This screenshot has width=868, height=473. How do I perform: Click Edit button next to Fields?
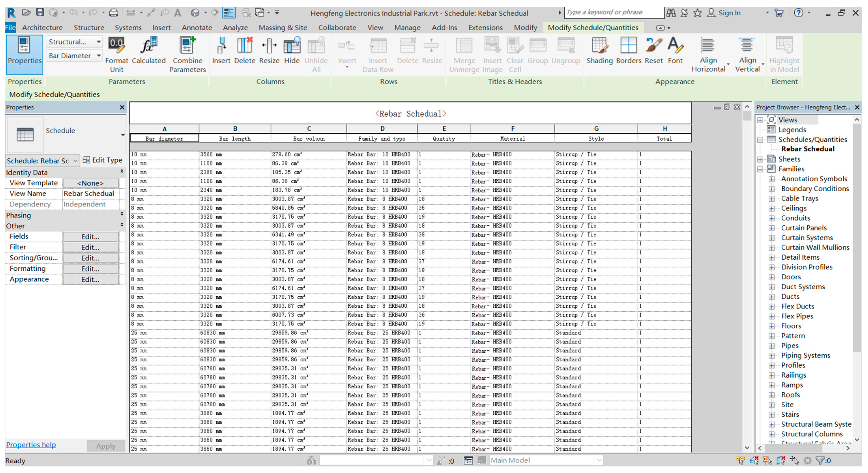[90, 237]
